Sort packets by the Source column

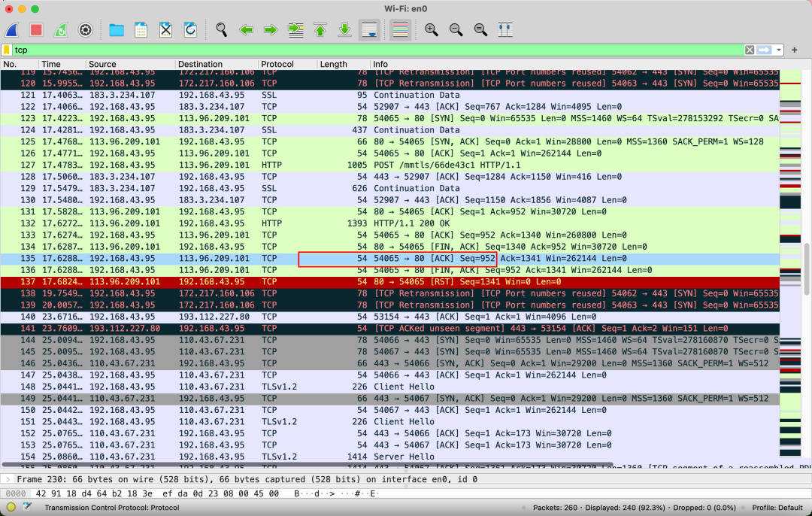(x=131, y=64)
